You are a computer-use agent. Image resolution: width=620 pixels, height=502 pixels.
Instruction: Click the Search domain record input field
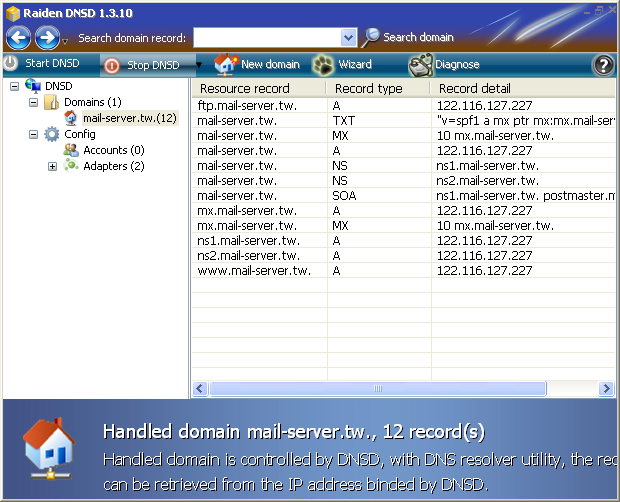coord(267,38)
